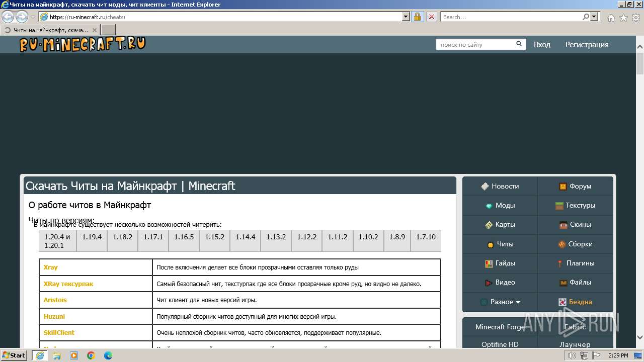Open the Favorites star icon
644x362 pixels.
point(623,18)
